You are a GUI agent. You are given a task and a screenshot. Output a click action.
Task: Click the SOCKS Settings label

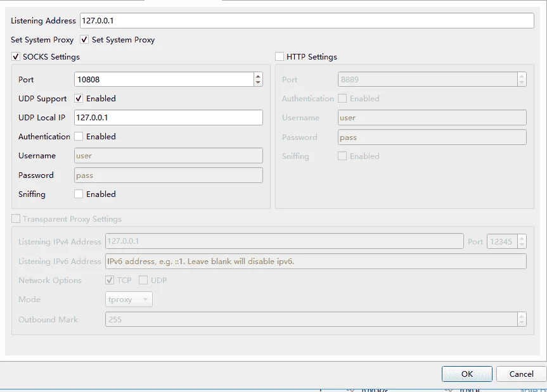click(51, 56)
